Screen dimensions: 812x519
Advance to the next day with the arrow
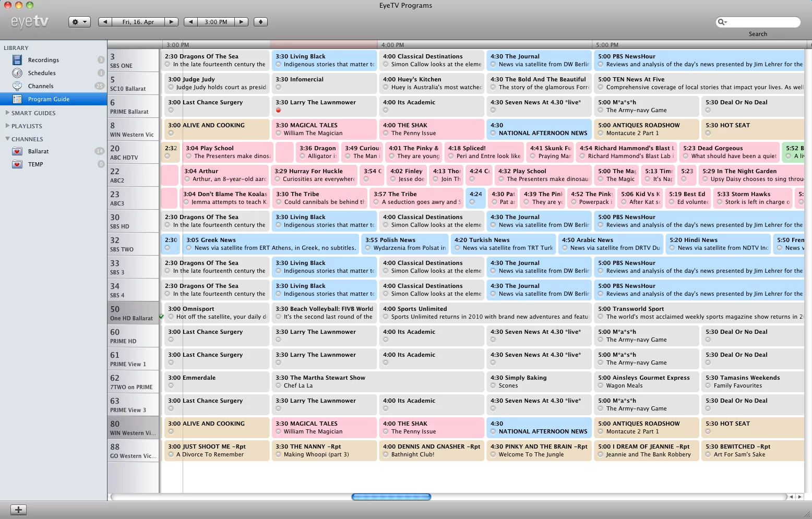(172, 22)
